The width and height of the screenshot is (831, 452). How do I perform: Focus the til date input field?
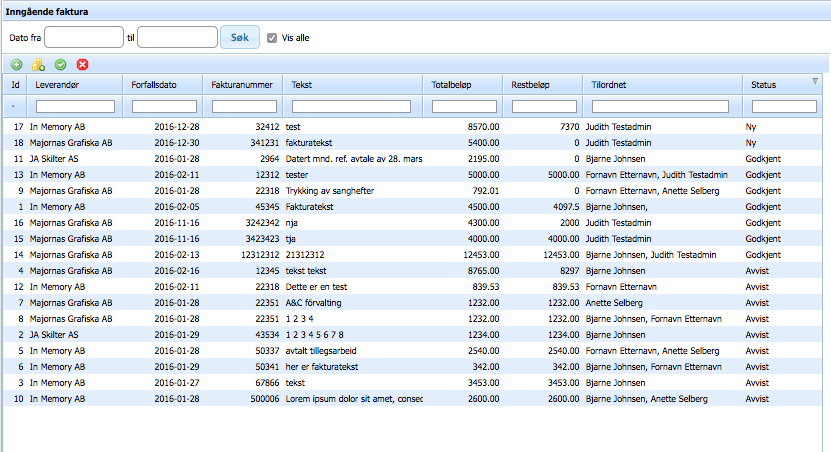pyautogui.click(x=177, y=38)
